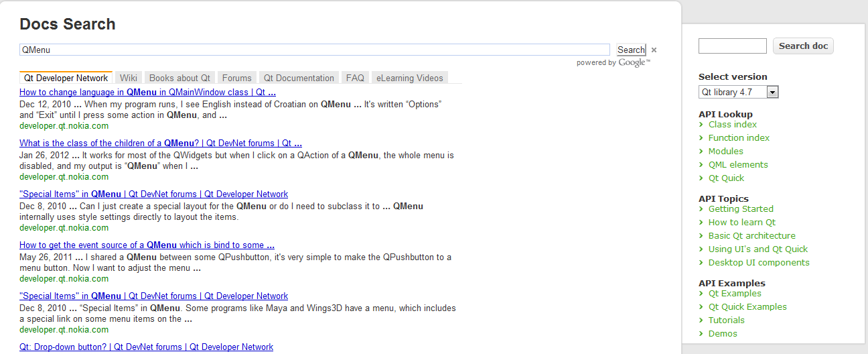
Task: Open Basic Qt architecture topic
Action: (752, 236)
